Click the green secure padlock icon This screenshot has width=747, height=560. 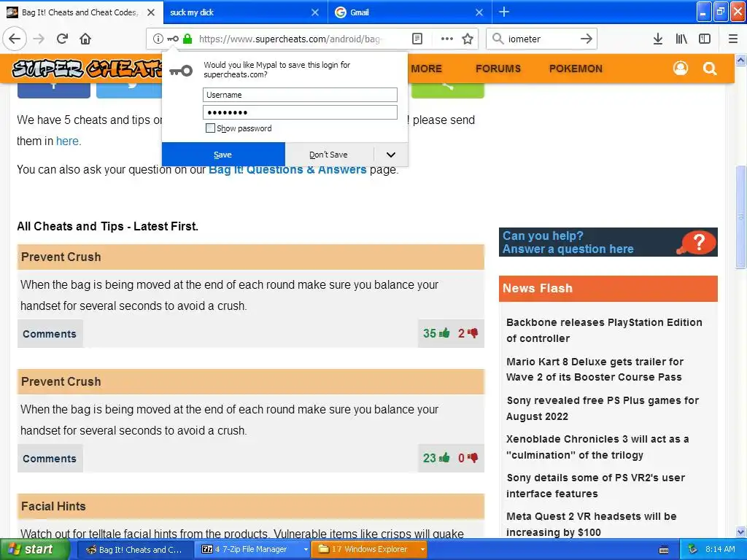click(187, 39)
